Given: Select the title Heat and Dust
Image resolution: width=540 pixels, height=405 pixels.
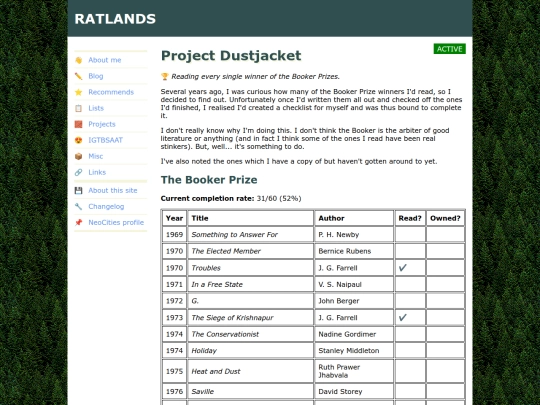Looking at the screenshot, I should click(x=216, y=371).
